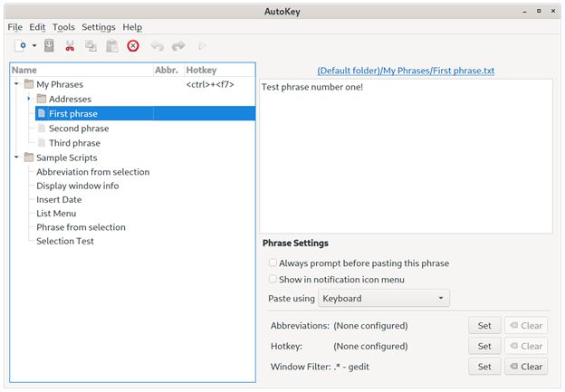Open the Tools menu

tap(63, 27)
